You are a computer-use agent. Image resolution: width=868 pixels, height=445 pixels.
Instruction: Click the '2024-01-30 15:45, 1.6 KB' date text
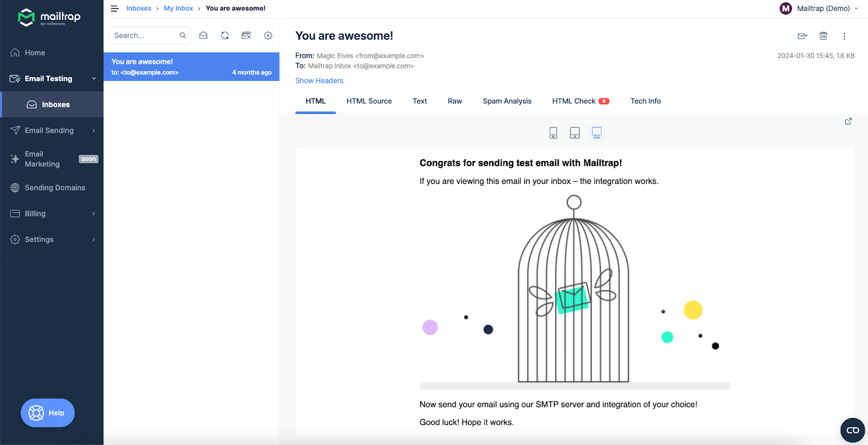click(816, 56)
